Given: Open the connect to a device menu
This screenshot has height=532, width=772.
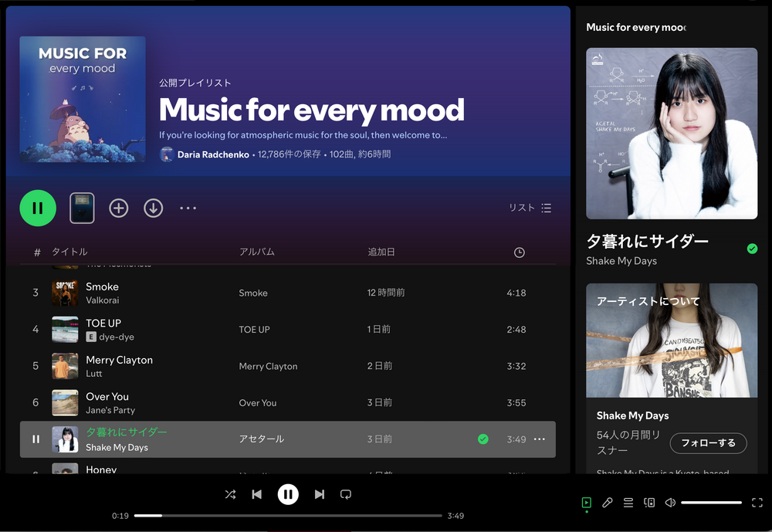Looking at the screenshot, I should 649,503.
